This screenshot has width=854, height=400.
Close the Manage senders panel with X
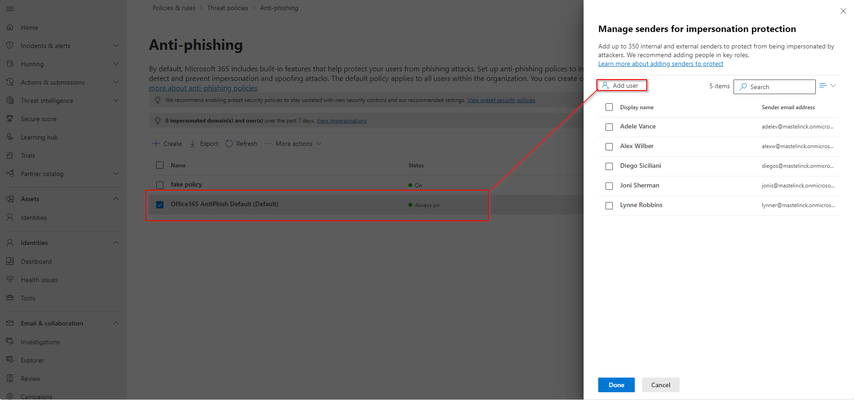coord(843,11)
